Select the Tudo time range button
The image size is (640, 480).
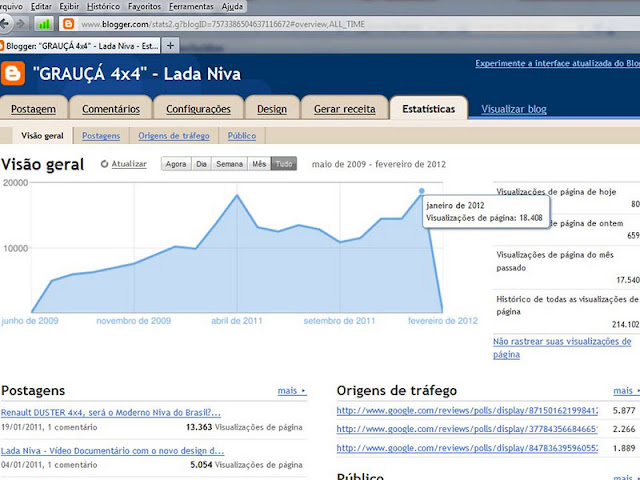coord(284,164)
